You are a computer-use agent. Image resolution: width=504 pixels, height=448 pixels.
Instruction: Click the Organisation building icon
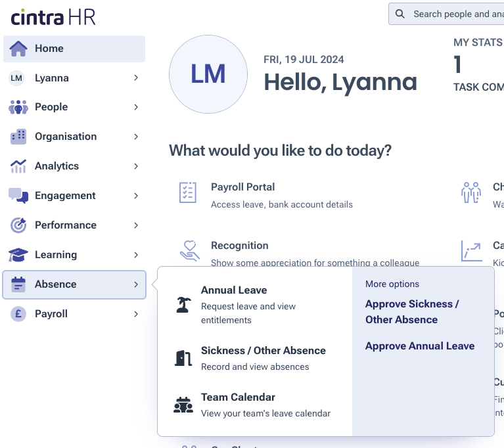pos(18,137)
